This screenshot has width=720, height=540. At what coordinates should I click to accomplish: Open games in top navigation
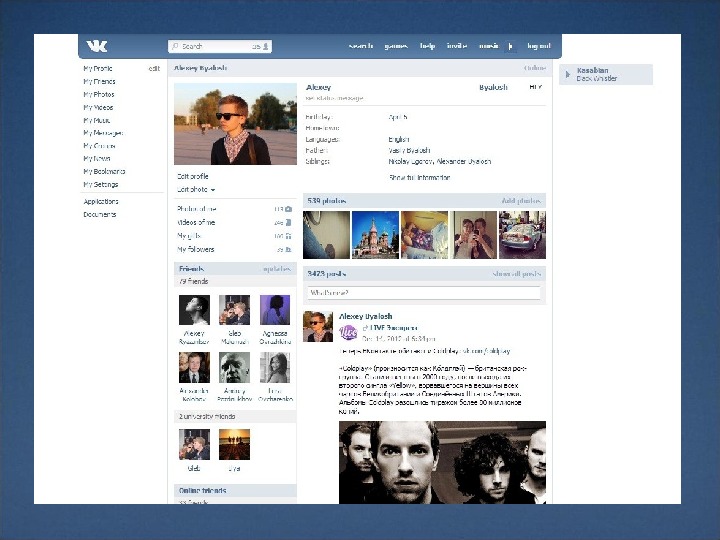396,46
